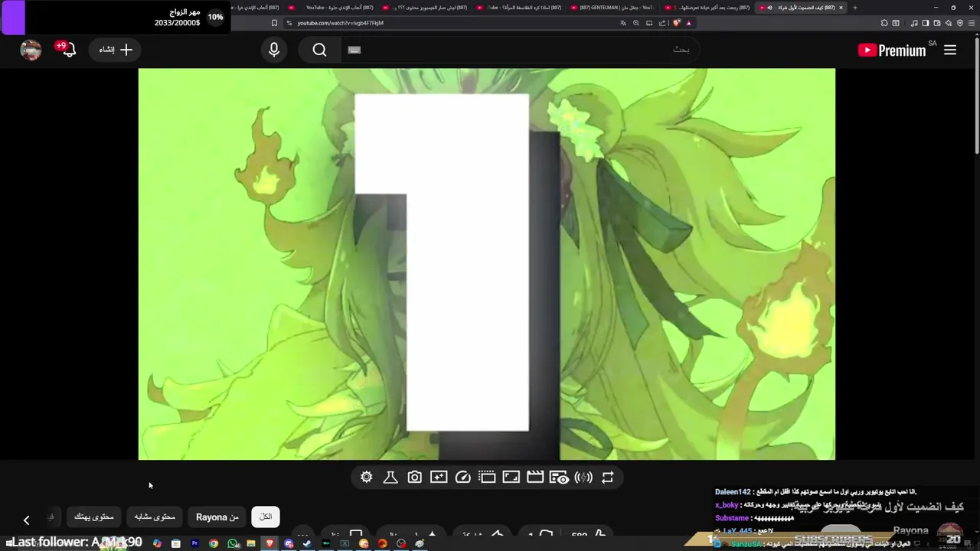The image size is (980, 551).
Task: Open the playback speed gauge icon
Action: 462,478
